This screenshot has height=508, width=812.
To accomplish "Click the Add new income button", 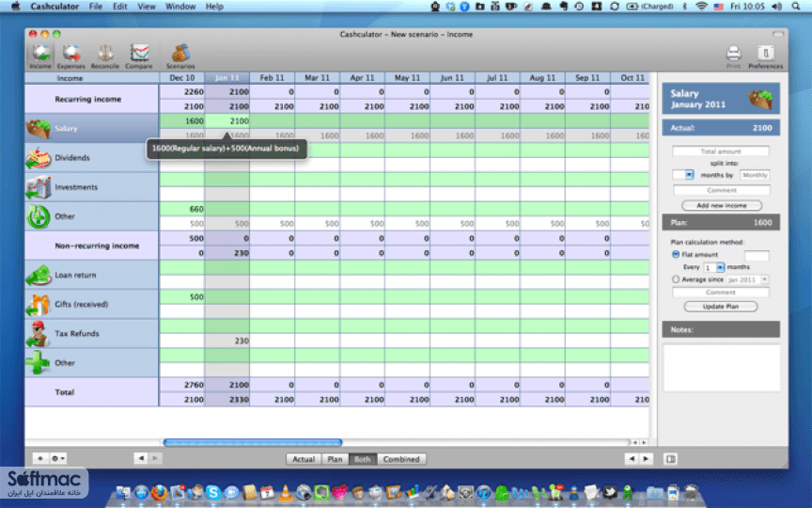I will [722, 206].
